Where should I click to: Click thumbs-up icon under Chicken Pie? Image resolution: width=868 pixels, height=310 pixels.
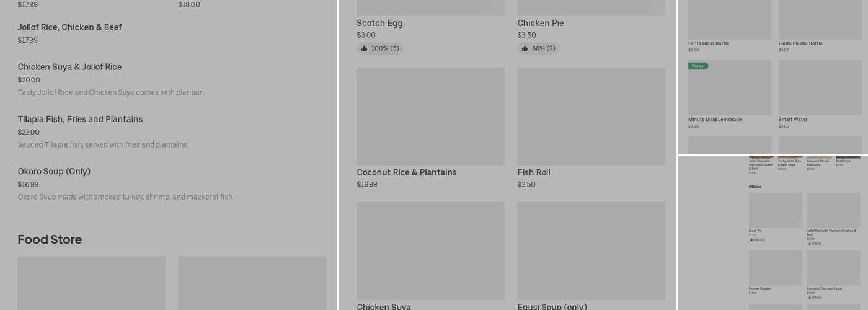[525, 48]
